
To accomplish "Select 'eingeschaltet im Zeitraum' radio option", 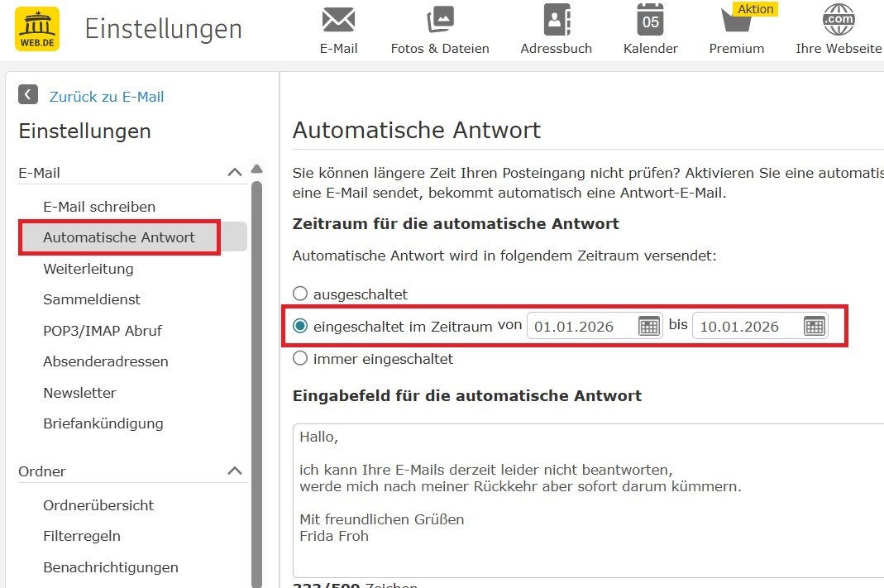I will coord(300,326).
